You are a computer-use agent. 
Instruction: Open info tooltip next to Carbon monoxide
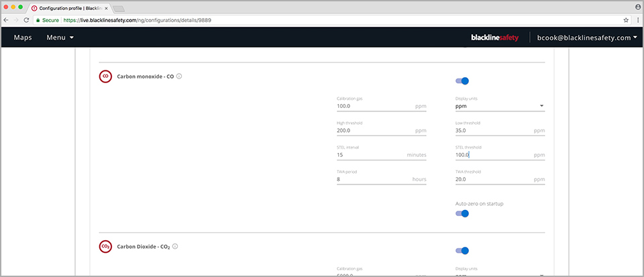click(179, 76)
